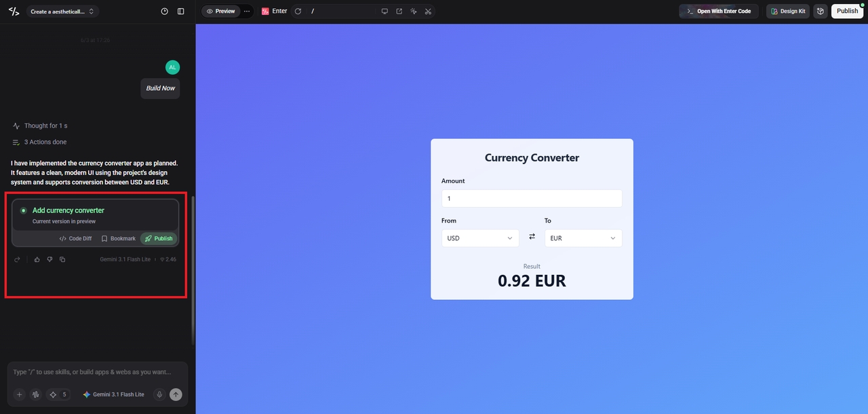Click the AL user avatar in chat
The width and height of the screenshot is (868, 414).
coord(172,67)
